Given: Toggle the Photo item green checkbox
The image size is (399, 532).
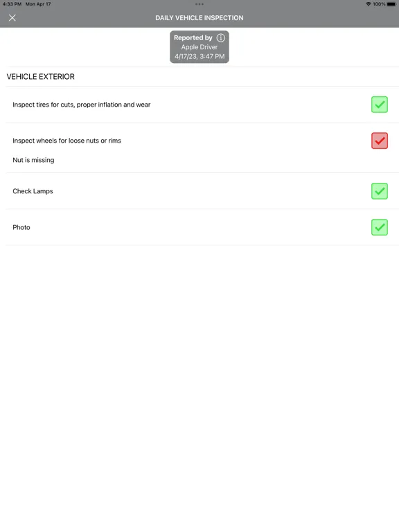Looking at the screenshot, I should (x=380, y=227).
